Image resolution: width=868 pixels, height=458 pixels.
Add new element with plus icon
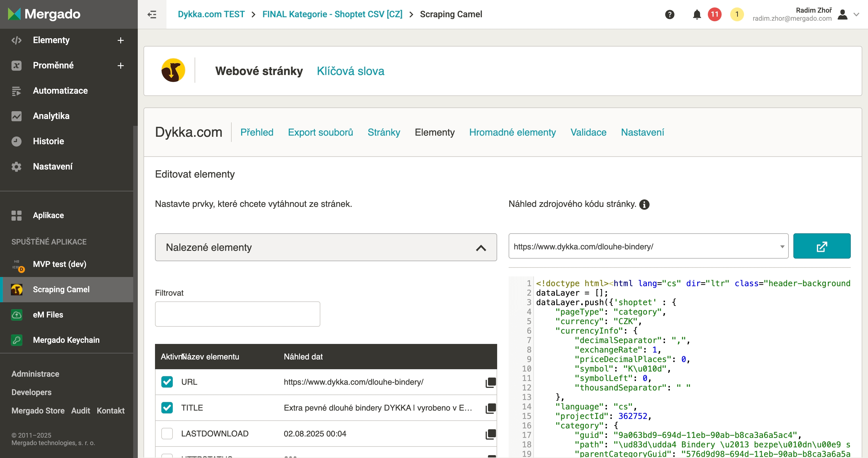(121, 40)
